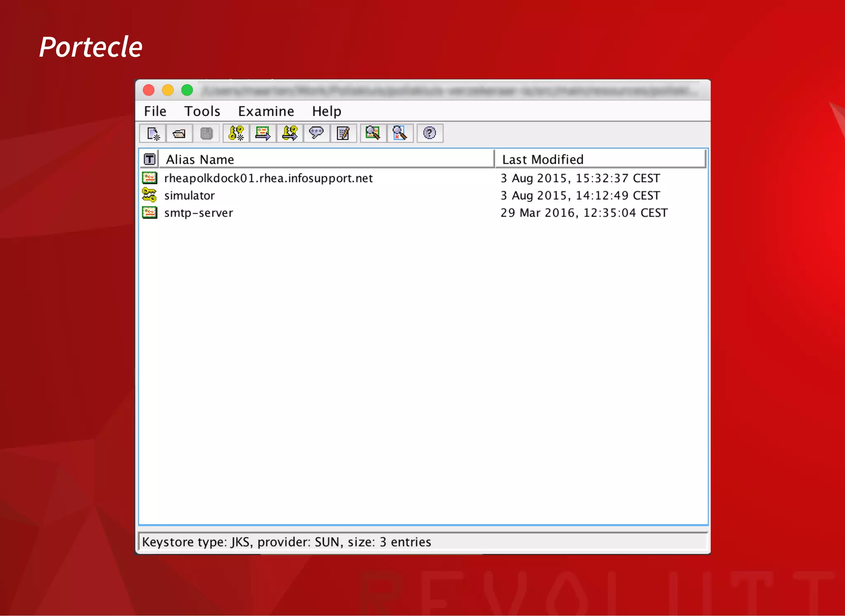Click the Examine CRL magnifier icon
Screen dimensions: 845x616
point(400,133)
